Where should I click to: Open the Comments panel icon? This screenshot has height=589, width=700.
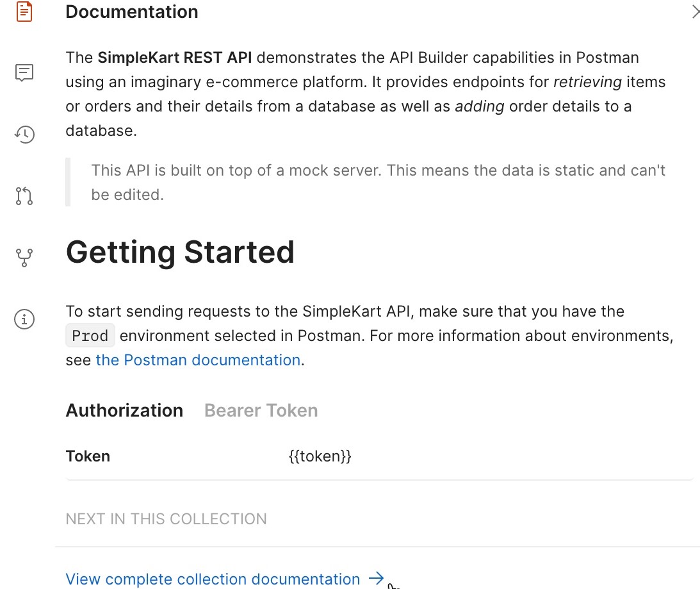[x=24, y=72]
